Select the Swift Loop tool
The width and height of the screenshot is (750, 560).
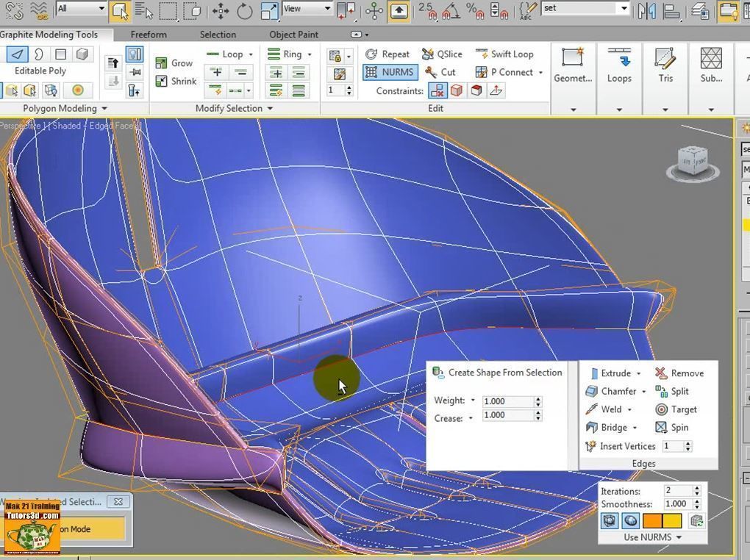point(504,54)
